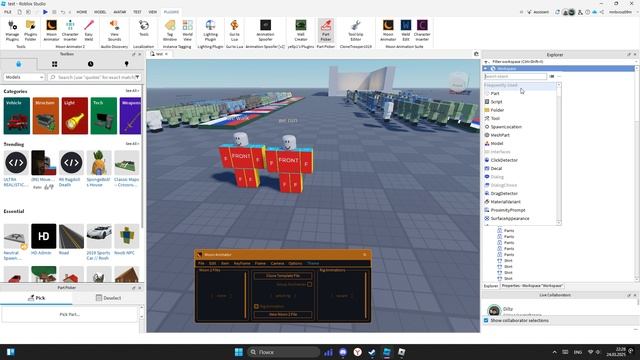Select the Deselect tab in PartPicker
This screenshot has width=640, height=360.
tap(108, 298)
